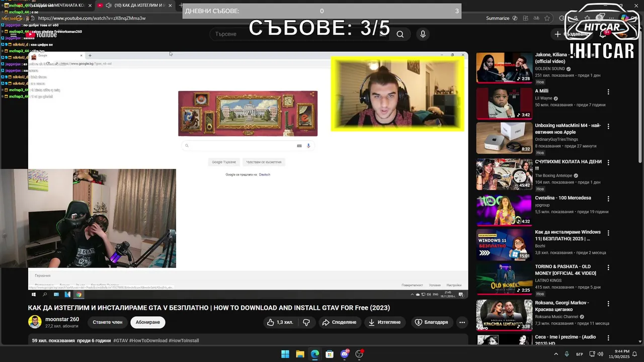Screen dimensions: 644x362
Task: Add page to favorites with star
Action: click(x=547, y=18)
